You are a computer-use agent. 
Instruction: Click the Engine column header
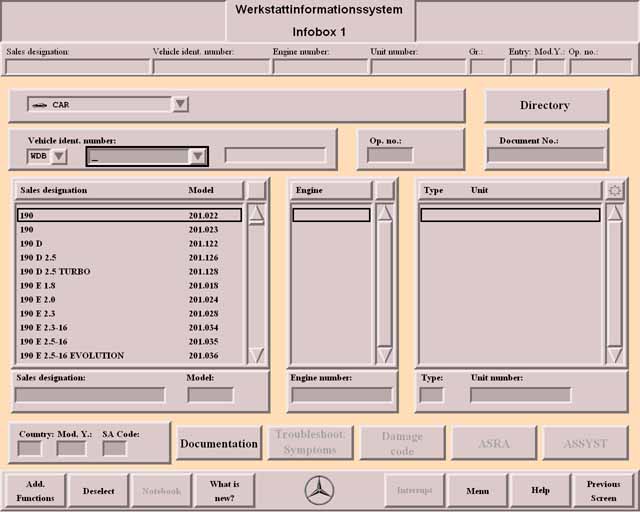[331, 190]
